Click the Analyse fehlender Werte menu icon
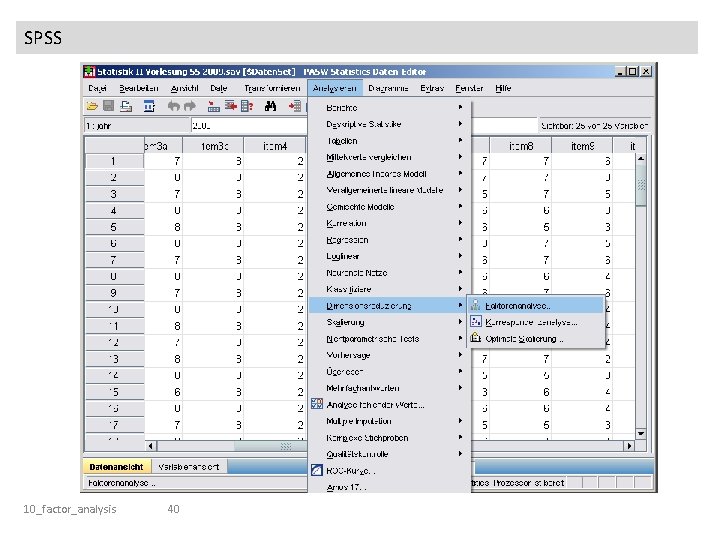The image size is (720, 540). click(317, 404)
